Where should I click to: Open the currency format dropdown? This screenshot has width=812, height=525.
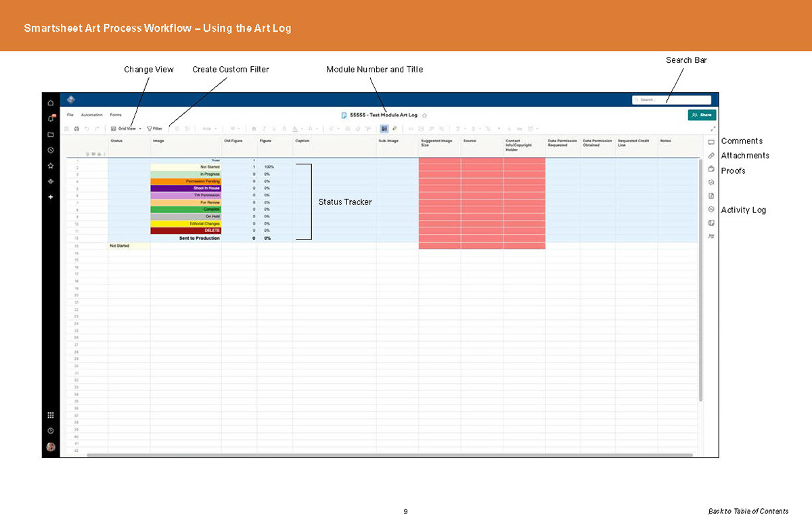point(475,129)
